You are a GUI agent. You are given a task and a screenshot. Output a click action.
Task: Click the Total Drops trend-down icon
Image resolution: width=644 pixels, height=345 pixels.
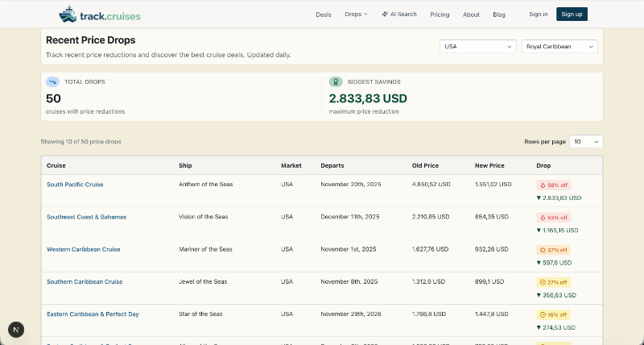(x=52, y=82)
